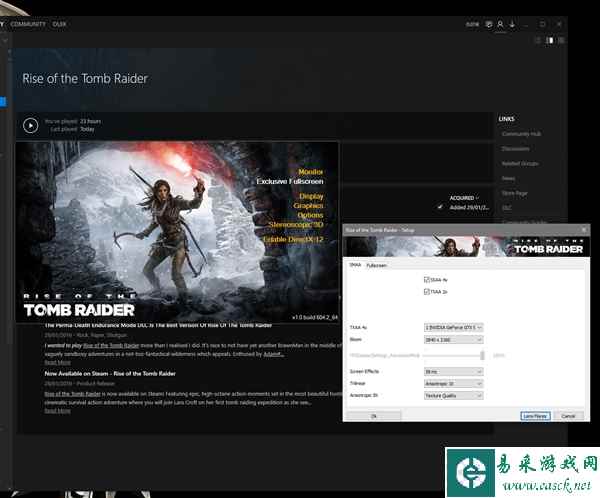The height and width of the screenshot is (498, 600).
Task: Click the 'You've played 23 hours' text
Action: coord(73,121)
